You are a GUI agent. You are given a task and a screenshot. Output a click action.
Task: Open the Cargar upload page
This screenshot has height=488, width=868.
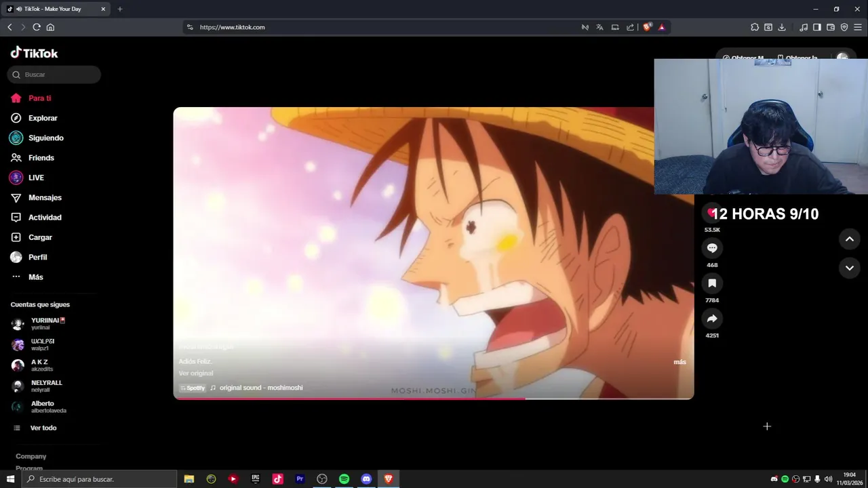[x=31, y=237]
